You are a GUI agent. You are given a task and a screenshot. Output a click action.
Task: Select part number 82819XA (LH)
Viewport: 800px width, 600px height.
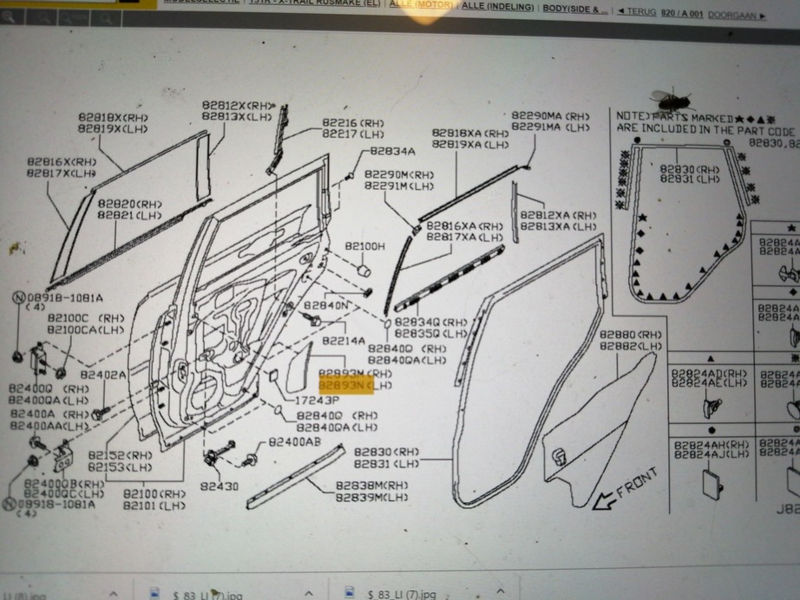(x=470, y=145)
